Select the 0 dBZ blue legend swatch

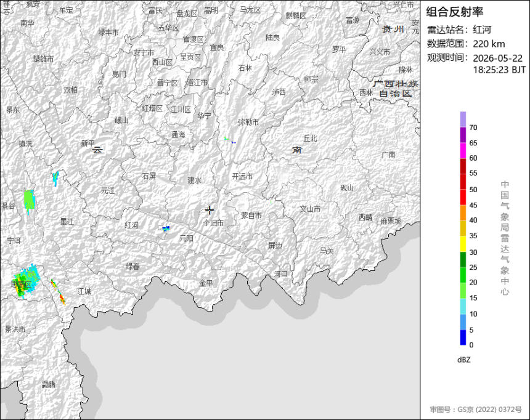point(463,337)
